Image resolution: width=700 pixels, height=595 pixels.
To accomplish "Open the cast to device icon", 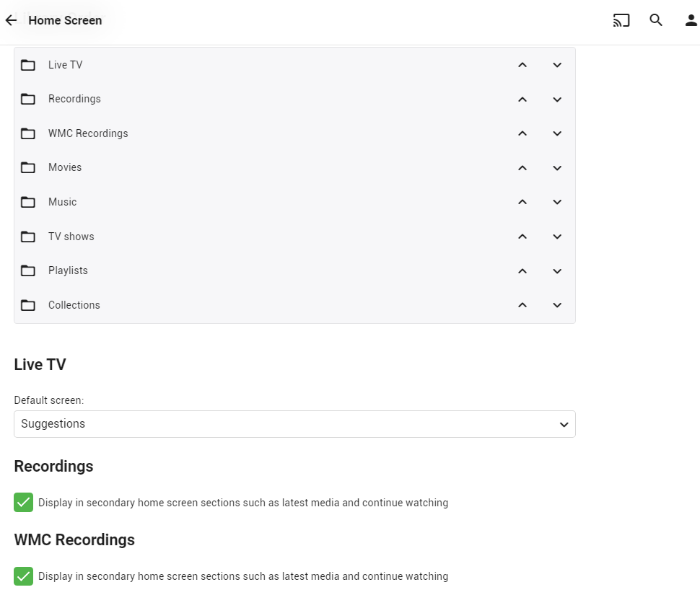I will (621, 20).
